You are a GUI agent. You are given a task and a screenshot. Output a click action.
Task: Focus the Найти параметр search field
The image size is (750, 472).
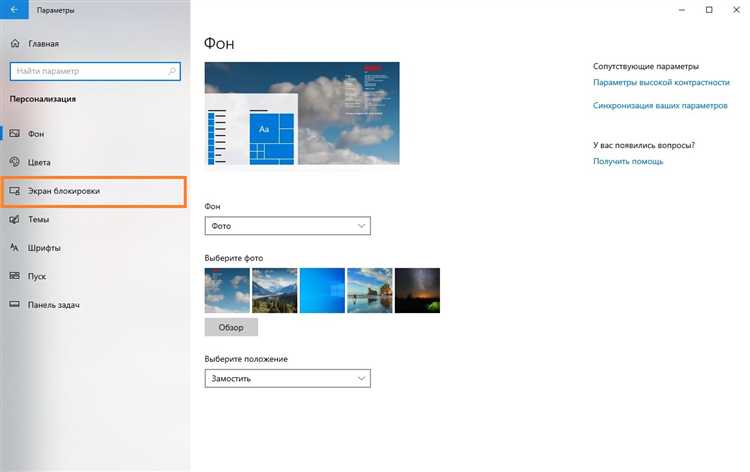[x=95, y=71]
